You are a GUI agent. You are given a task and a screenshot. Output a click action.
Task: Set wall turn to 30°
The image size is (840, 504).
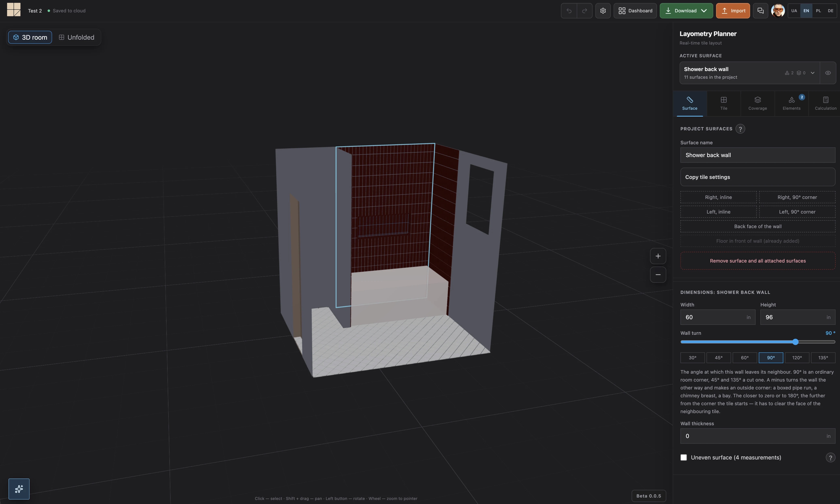[693, 358]
